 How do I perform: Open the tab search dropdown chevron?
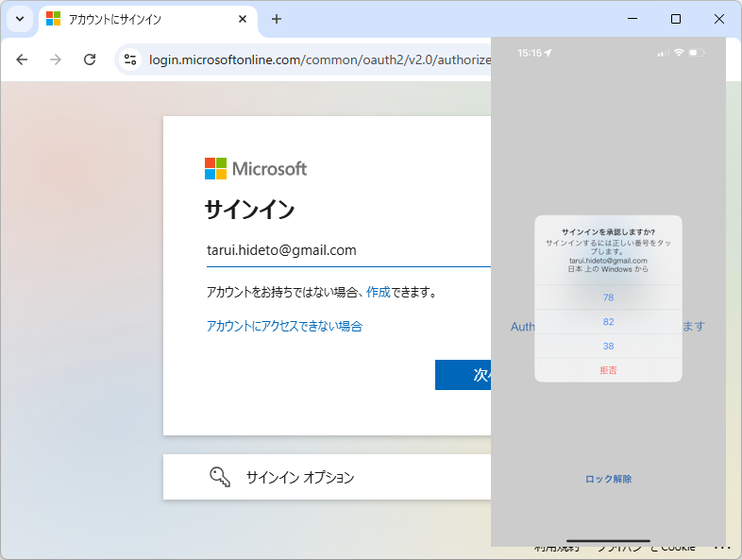coord(20,20)
